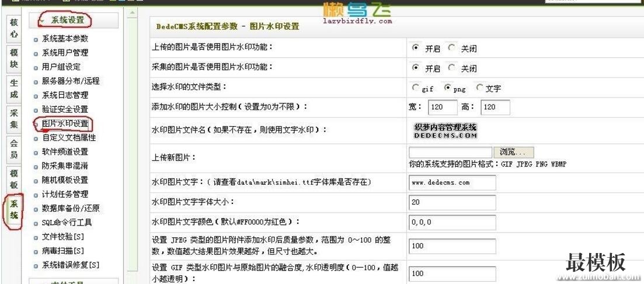Open 系统日志管理 page
The image size is (644, 284).
(x=65, y=95)
